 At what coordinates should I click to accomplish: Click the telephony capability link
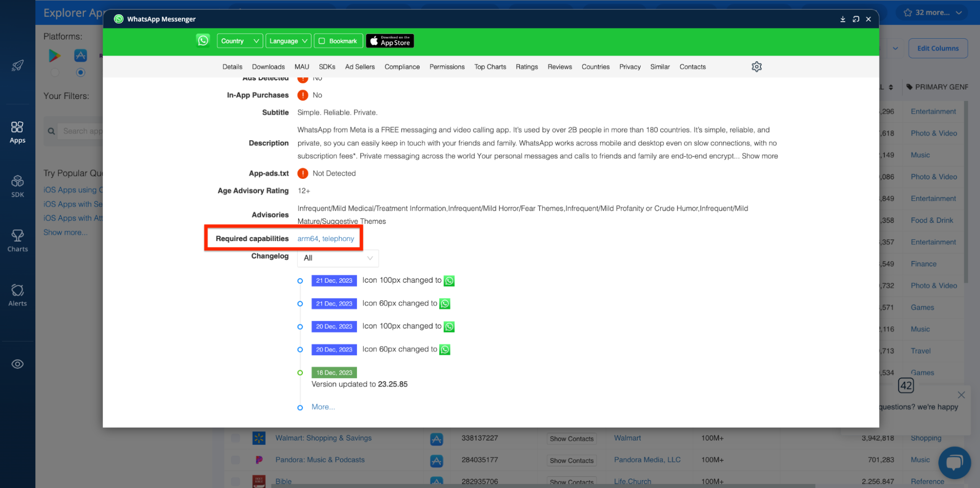pyautogui.click(x=338, y=239)
